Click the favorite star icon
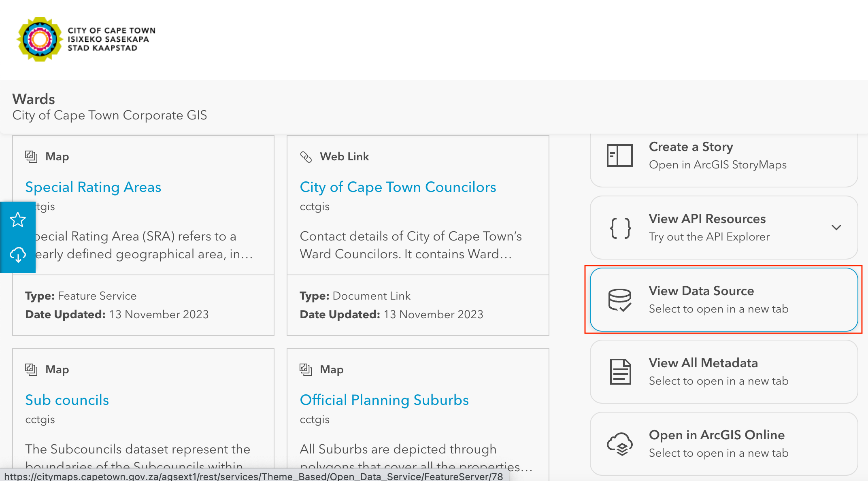 click(18, 220)
